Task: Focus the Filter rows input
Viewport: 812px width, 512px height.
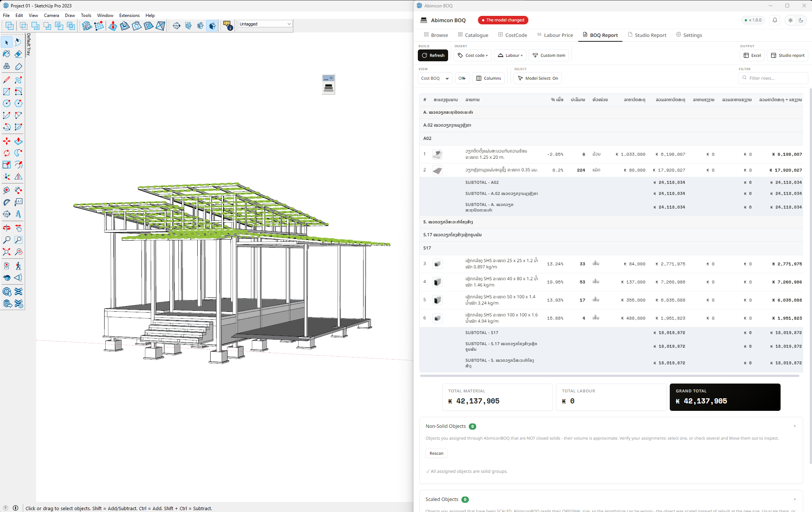Action: click(773, 78)
